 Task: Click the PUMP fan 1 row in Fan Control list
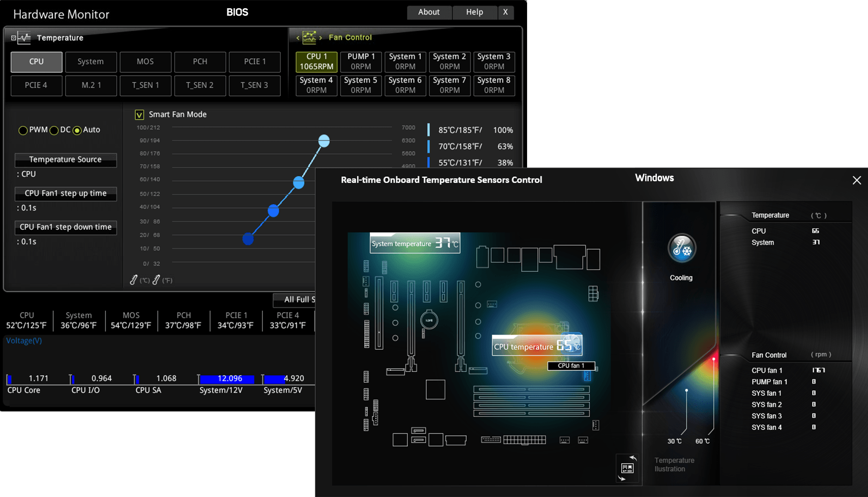[785, 381]
